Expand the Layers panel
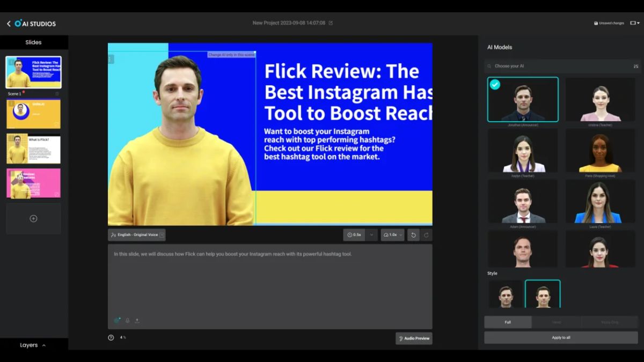This screenshot has width=644, height=362. click(x=33, y=345)
